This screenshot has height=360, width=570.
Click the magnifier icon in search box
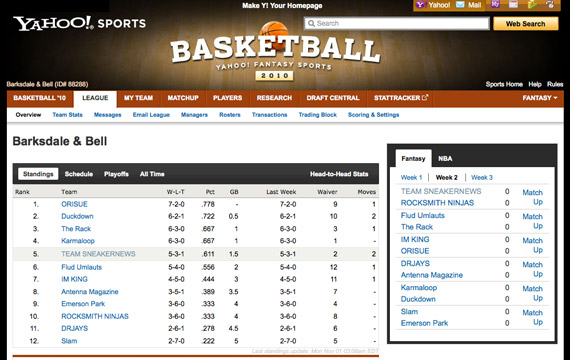(x=311, y=23)
